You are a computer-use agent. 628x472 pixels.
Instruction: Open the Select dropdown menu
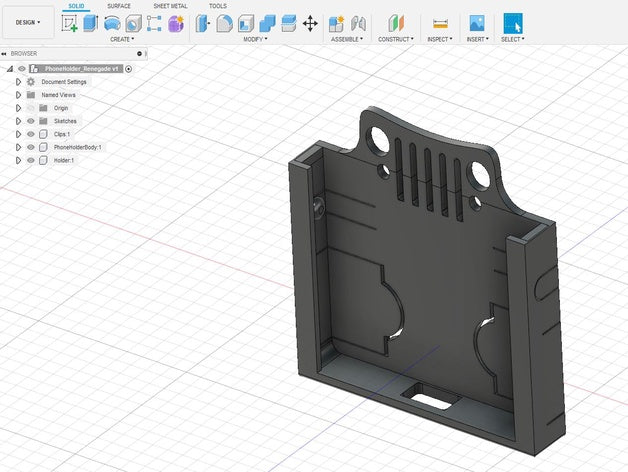[513, 39]
